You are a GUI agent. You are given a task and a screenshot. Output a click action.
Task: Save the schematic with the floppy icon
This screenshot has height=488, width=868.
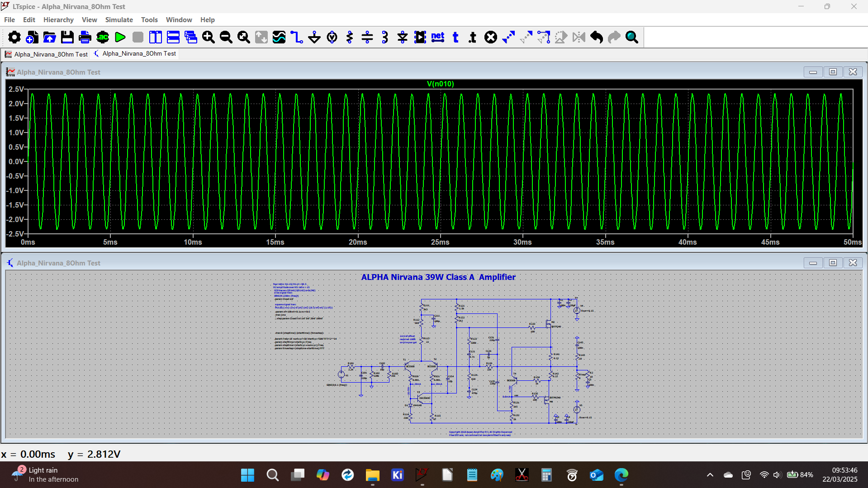(x=67, y=37)
